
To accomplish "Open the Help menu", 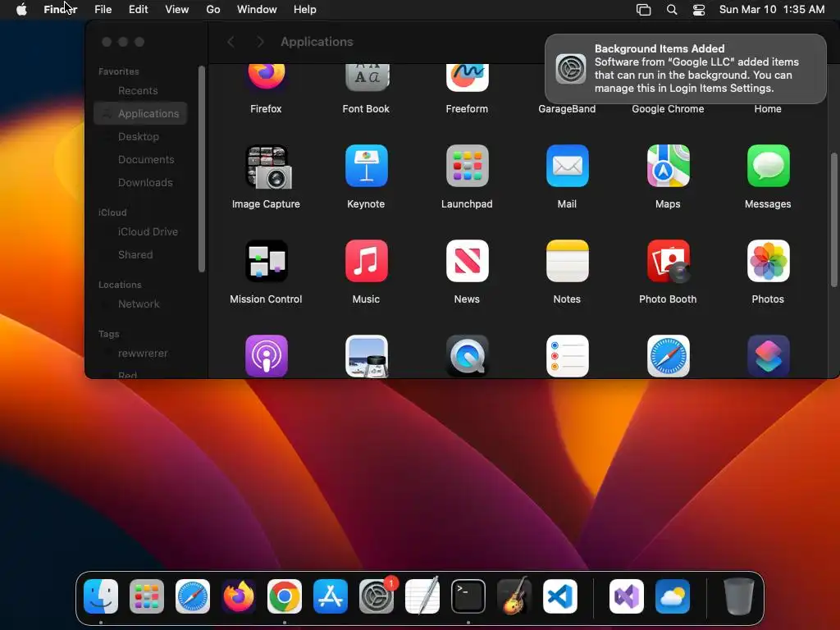I will click(305, 10).
